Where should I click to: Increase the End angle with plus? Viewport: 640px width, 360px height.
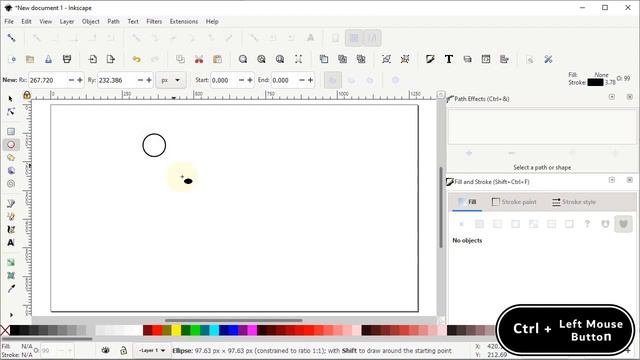click(311, 80)
